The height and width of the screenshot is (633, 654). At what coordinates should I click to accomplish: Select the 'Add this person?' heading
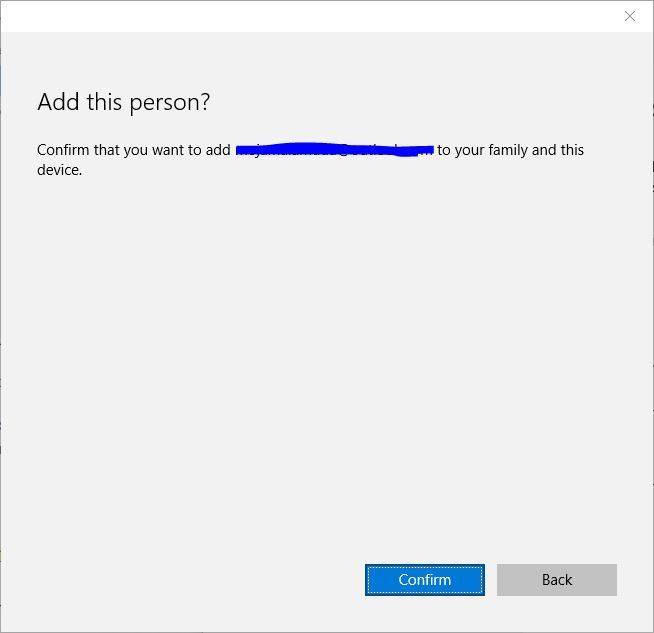123,102
